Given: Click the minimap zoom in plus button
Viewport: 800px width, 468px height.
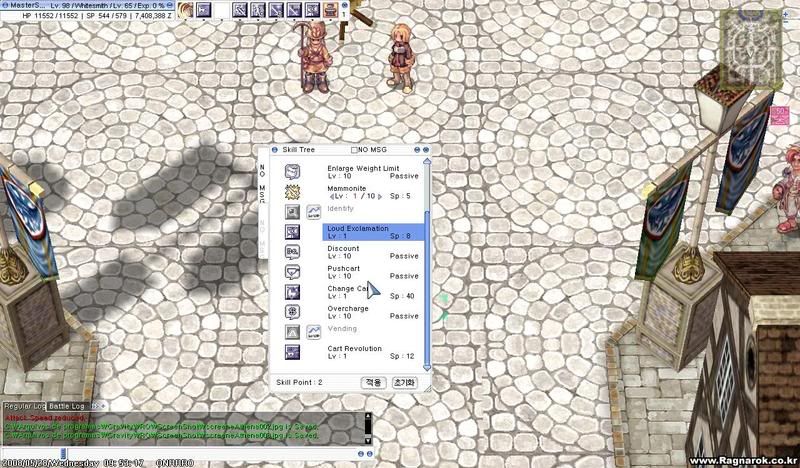Looking at the screenshot, I should click(786, 15).
